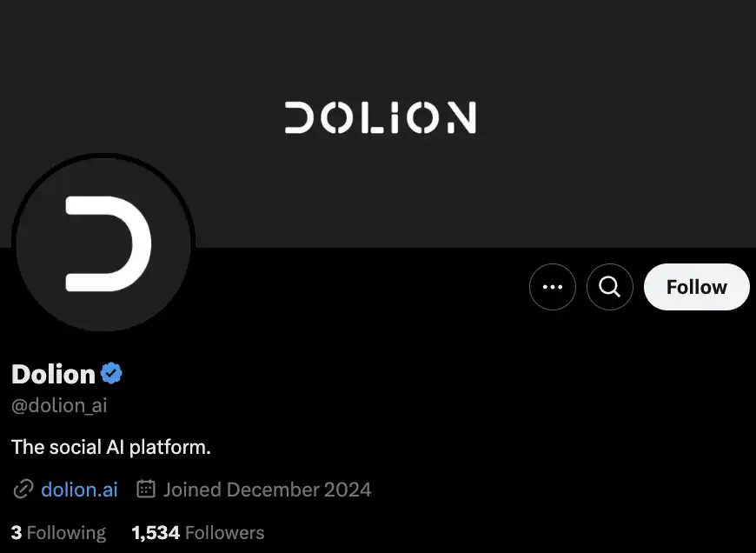Open the three-dot more options menu
The width and height of the screenshot is (756, 553).
(x=553, y=287)
